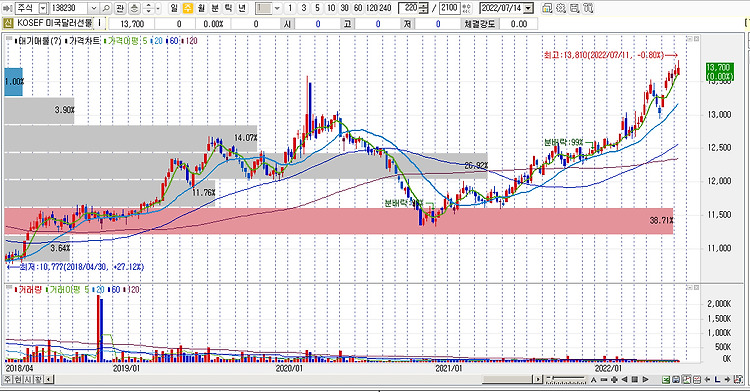
Task: Select the 년 (yearly) period
Action: click(243, 8)
